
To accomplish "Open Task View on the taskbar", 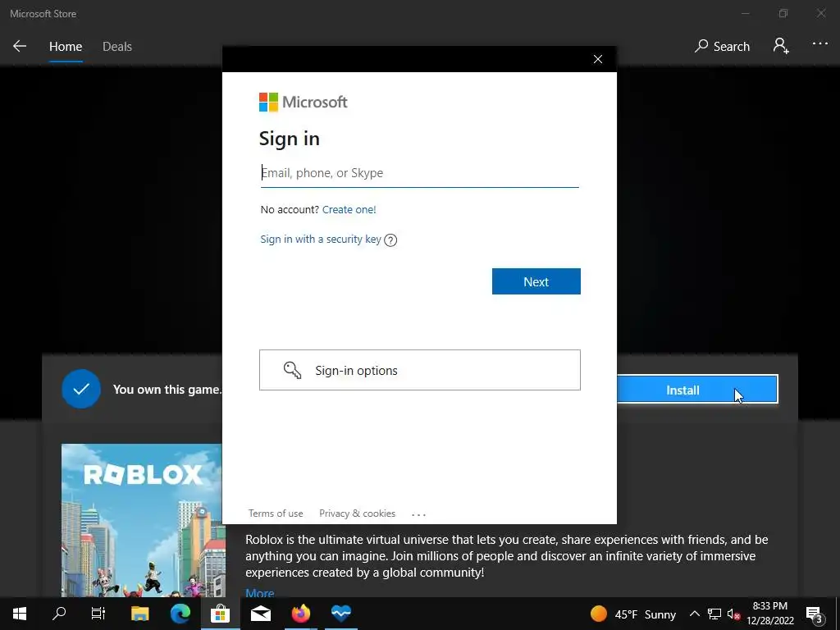I will (98, 614).
